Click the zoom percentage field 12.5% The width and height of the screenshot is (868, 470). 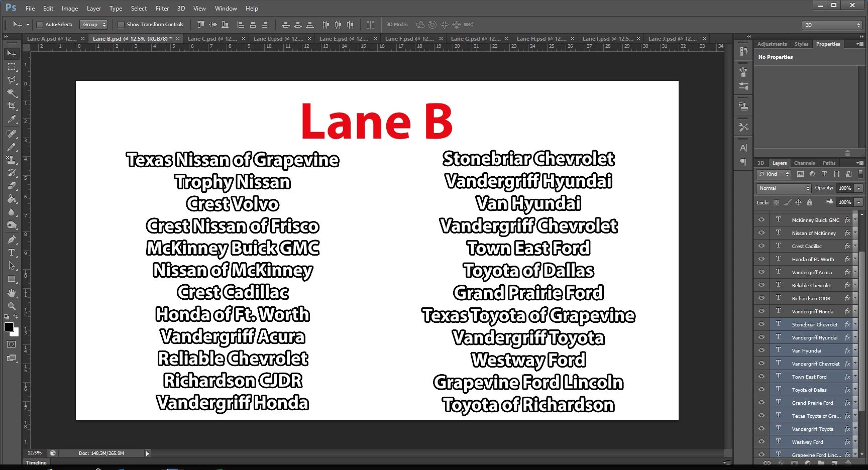pos(35,453)
